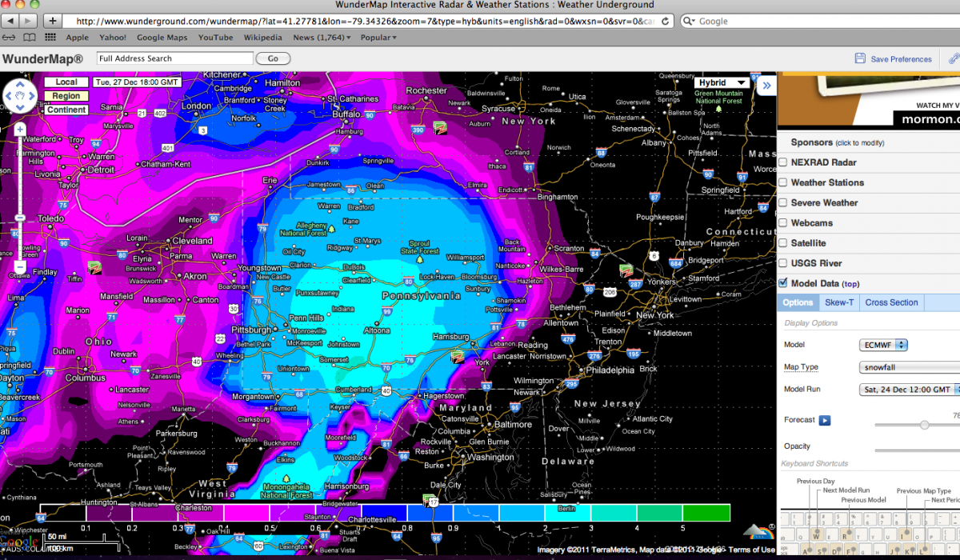Enable the Weather Stations checkbox

783,182
